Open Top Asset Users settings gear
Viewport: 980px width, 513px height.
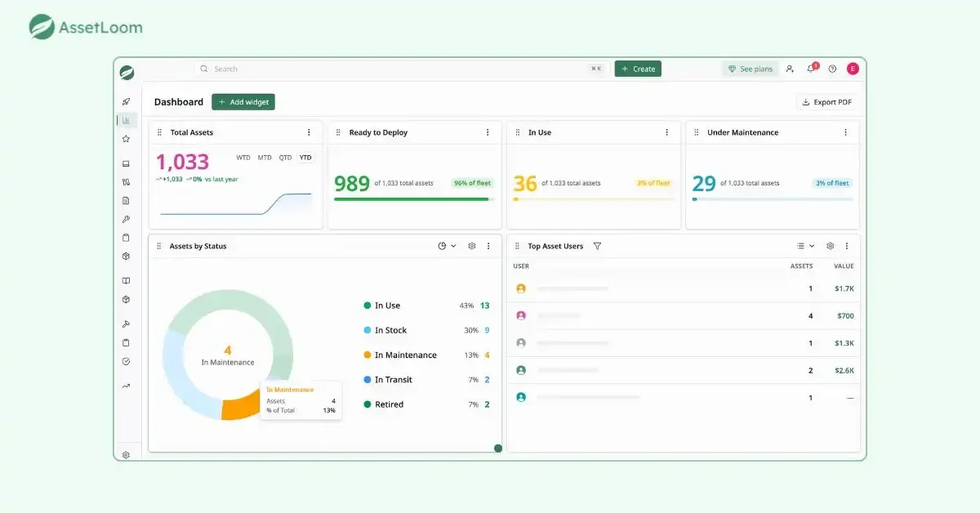pyautogui.click(x=830, y=246)
